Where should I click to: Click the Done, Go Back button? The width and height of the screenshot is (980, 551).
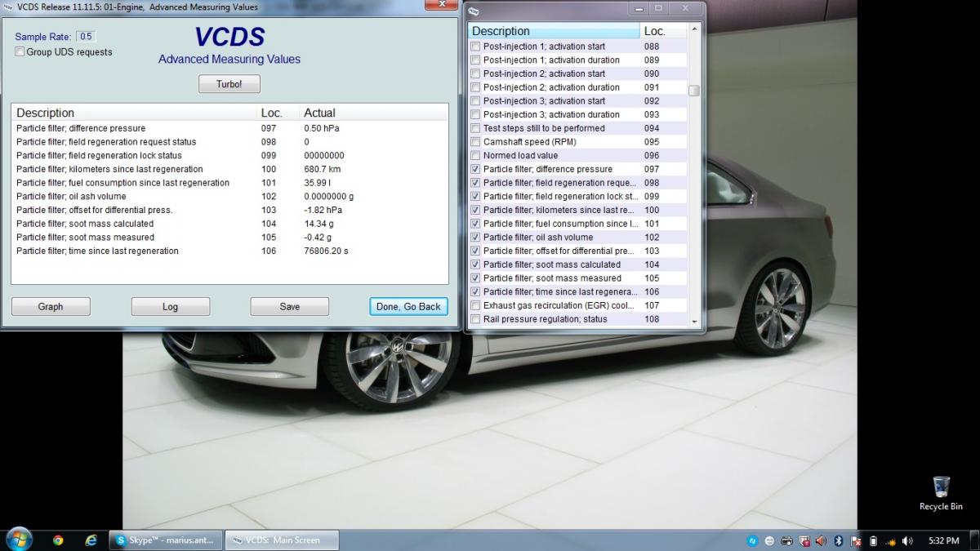(408, 307)
